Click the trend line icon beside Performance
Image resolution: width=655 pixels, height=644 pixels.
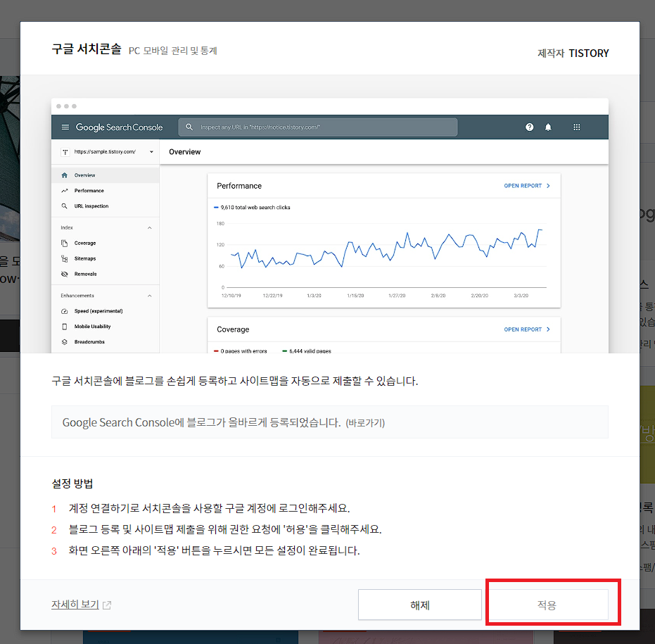coord(64,191)
